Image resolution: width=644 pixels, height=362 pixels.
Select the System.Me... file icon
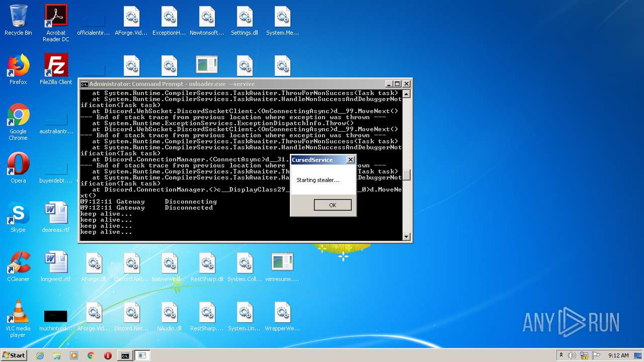pos(282,21)
